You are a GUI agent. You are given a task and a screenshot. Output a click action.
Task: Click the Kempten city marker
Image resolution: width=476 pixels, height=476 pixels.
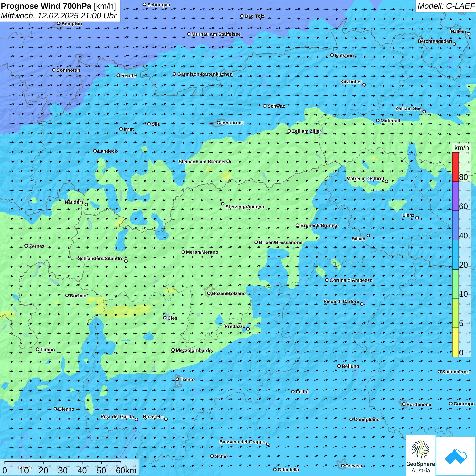point(58,23)
